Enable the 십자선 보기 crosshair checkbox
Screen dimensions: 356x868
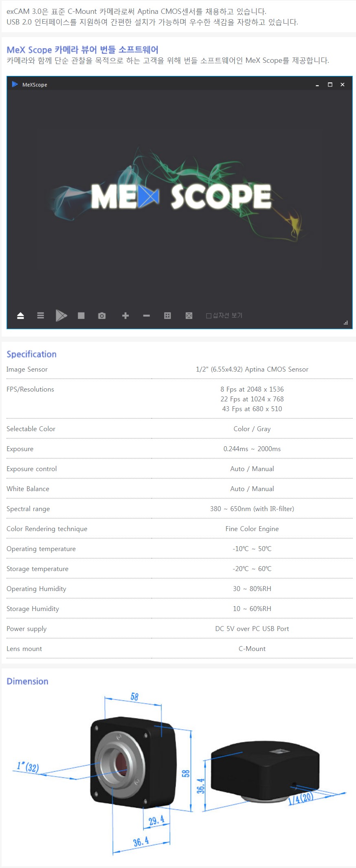209,316
